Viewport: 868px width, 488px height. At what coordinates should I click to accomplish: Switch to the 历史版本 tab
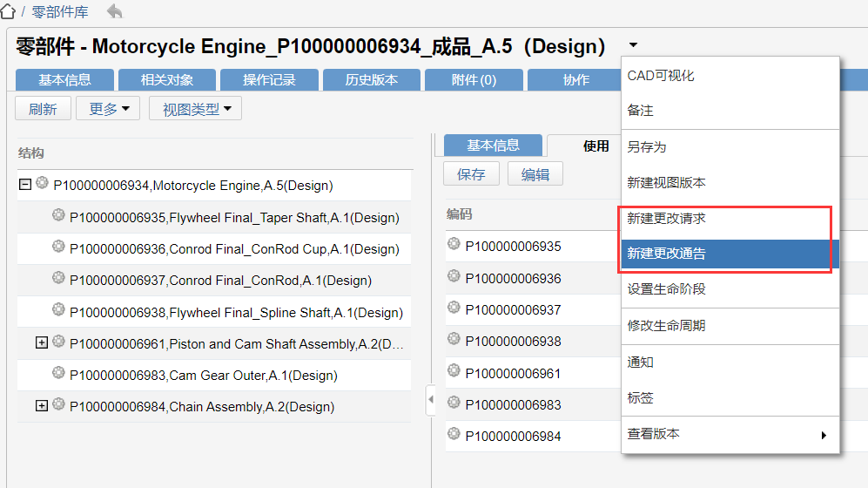coord(372,80)
